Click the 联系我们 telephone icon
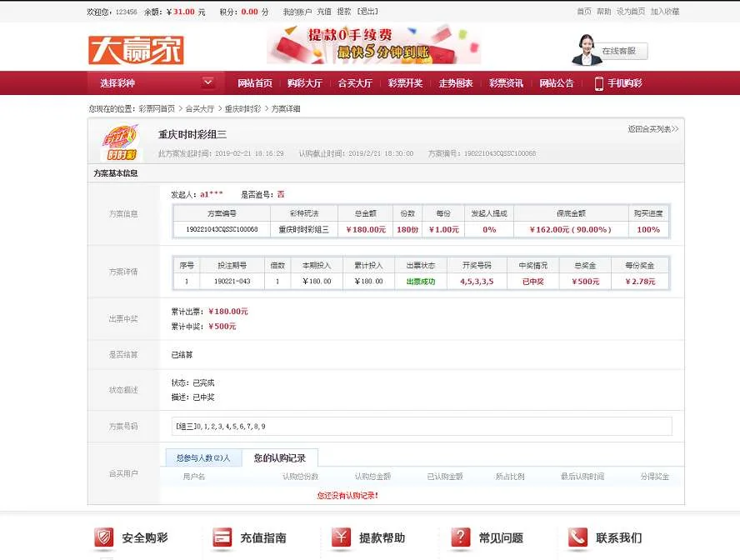Viewport: 740px width, 560px height. (578, 537)
